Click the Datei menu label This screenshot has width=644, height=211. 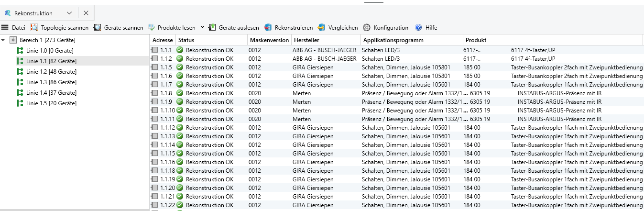coord(19,28)
